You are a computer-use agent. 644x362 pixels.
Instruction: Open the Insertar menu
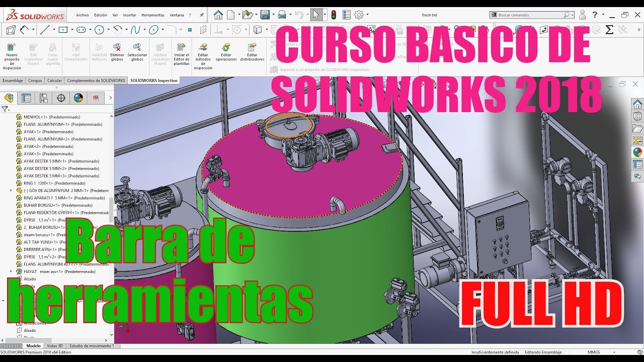pos(129,15)
